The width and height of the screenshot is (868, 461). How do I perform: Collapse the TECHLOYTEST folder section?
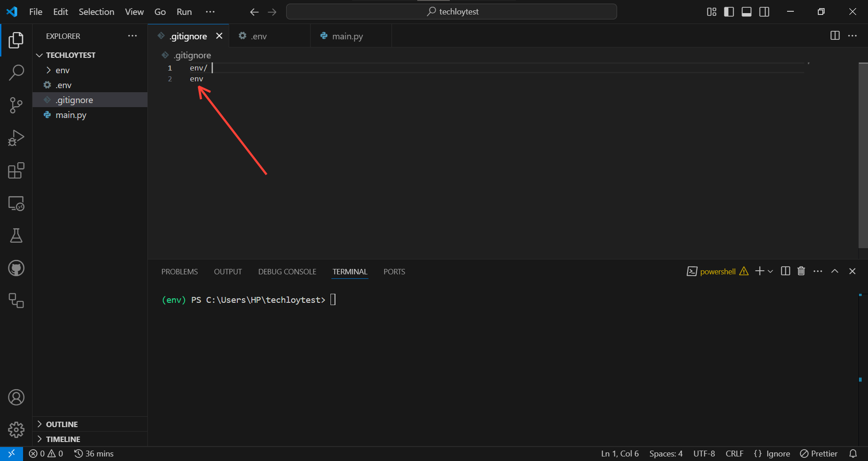click(x=90, y=55)
